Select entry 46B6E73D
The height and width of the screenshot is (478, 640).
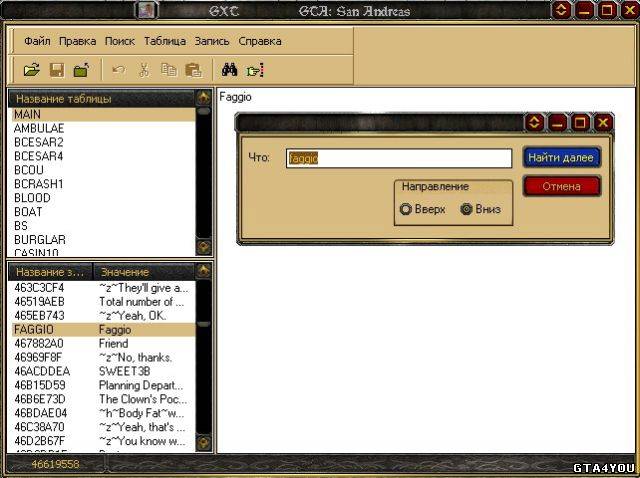click(104, 399)
